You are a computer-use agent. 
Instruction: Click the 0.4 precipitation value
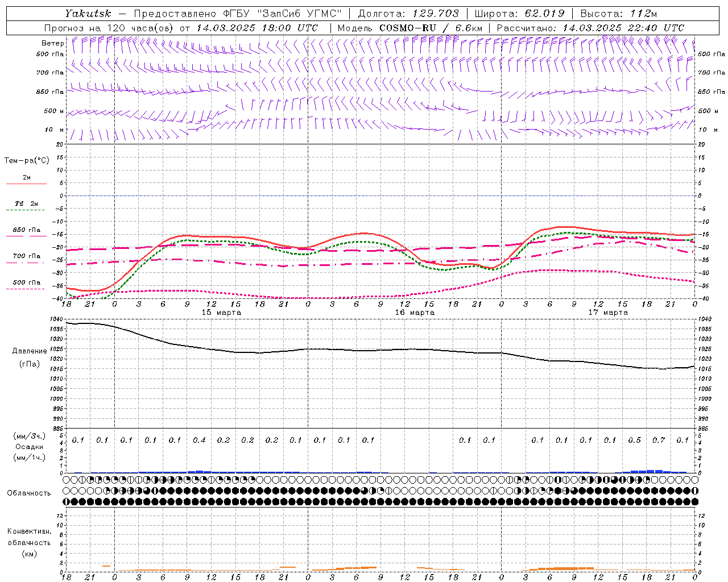click(x=199, y=440)
